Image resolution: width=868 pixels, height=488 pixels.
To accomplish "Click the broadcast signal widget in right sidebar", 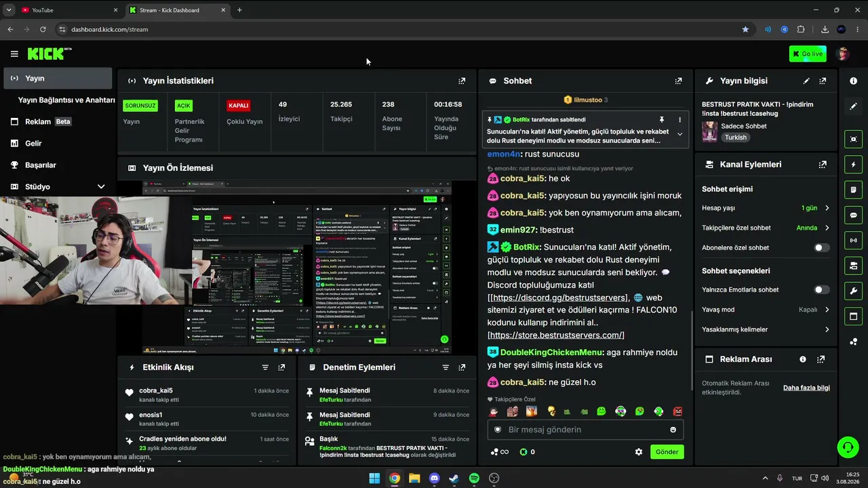I will [x=853, y=240].
